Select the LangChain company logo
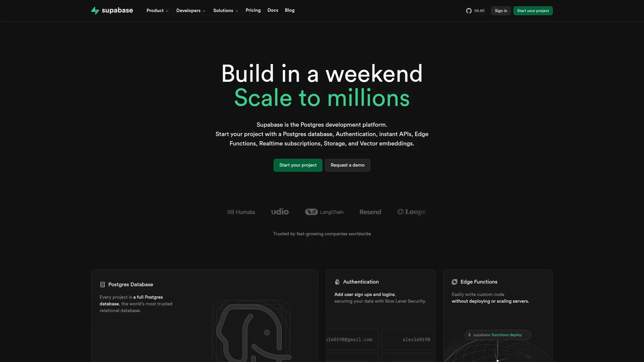The image size is (644, 362). (x=324, y=212)
